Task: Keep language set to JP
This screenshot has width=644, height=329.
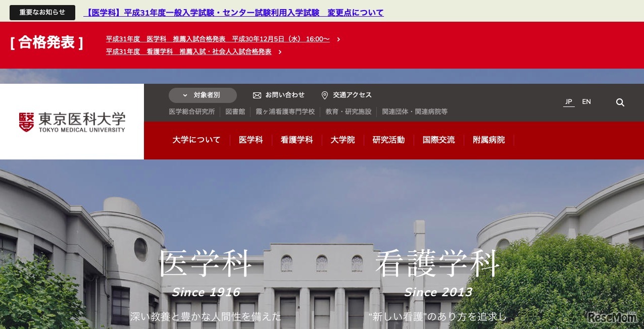Action: 569,101
